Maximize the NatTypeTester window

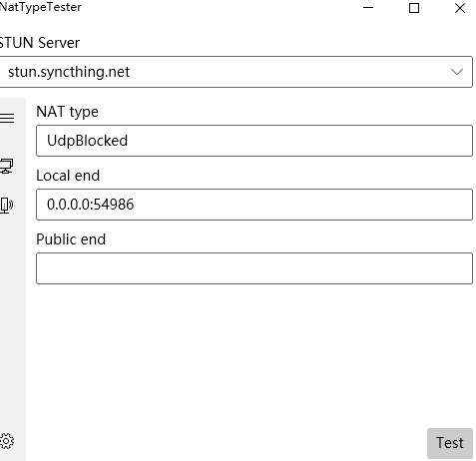[414, 8]
